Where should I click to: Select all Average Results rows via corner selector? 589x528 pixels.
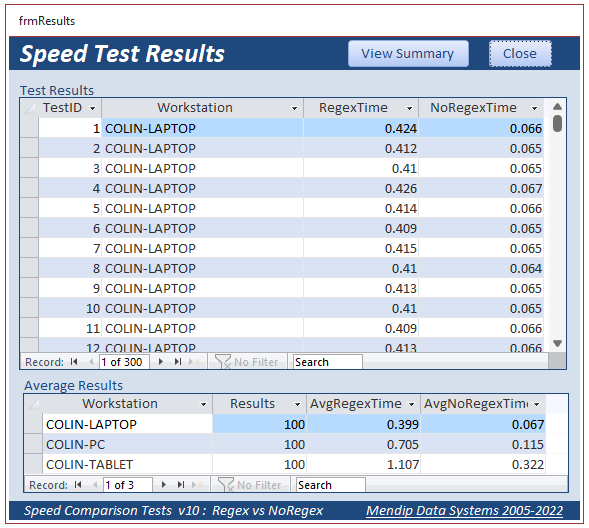coord(33,404)
